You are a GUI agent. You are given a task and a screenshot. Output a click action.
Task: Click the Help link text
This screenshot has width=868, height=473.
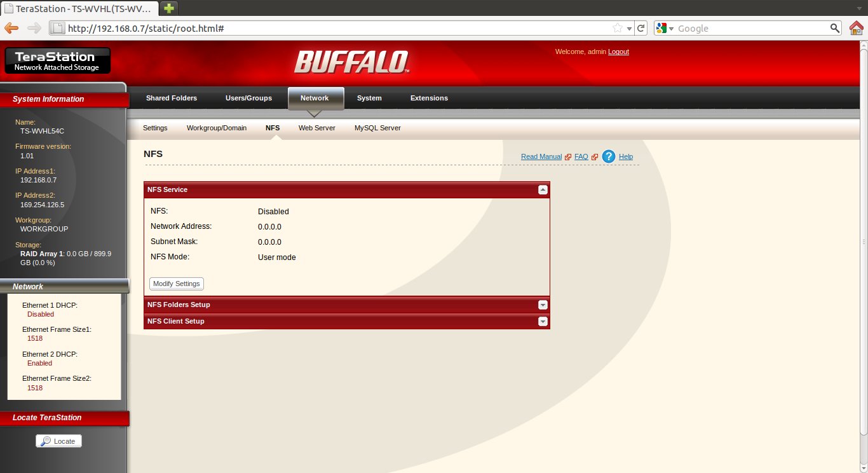626,156
